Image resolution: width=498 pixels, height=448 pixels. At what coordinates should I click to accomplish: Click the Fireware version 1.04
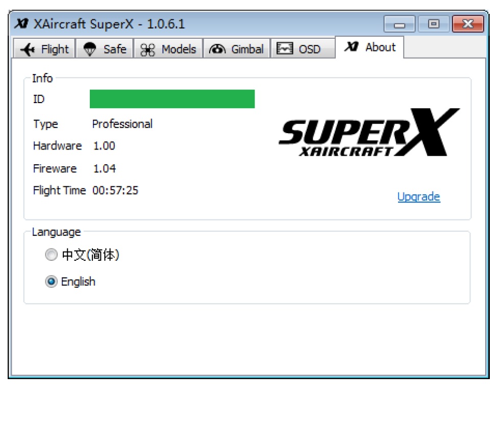pos(104,169)
